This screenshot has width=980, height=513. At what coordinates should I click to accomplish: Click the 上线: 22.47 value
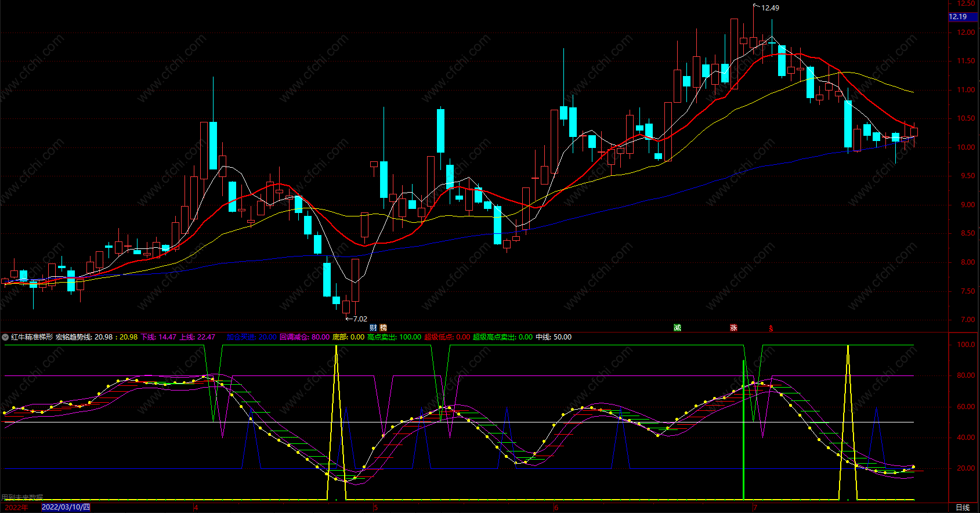[x=197, y=337]
